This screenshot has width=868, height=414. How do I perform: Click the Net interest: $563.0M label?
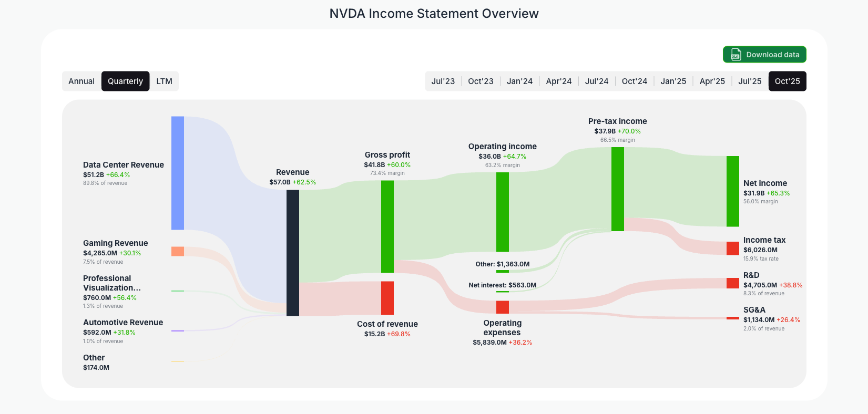(503, 285)
